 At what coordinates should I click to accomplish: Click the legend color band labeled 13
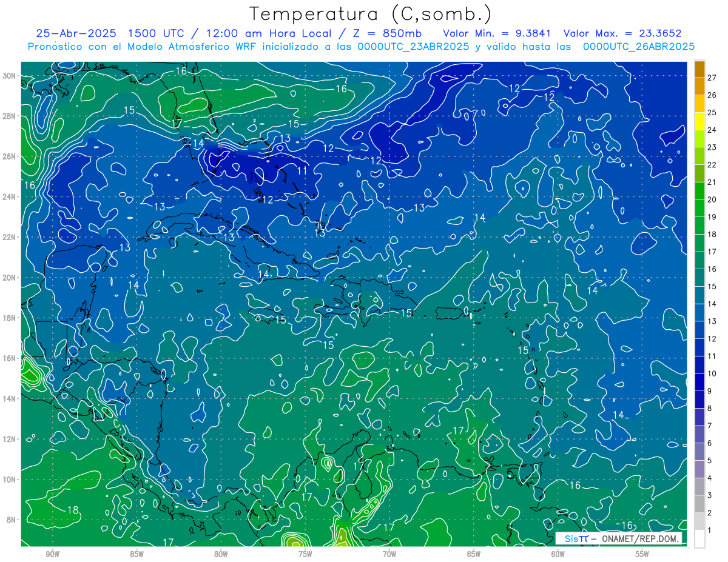pos(699,313)
